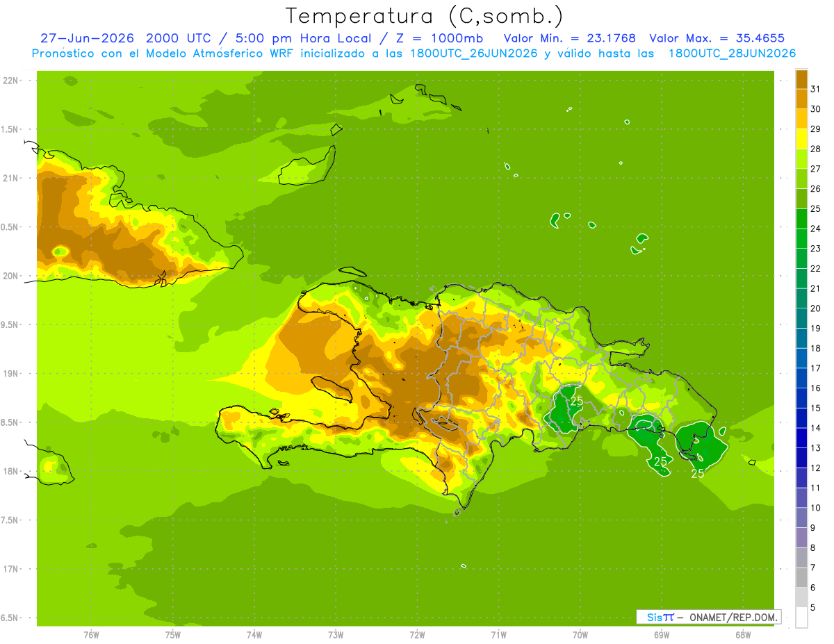Click the '68W' longitude label
Image resolution: width=834 pixels, height=644 pixels.
743,635
